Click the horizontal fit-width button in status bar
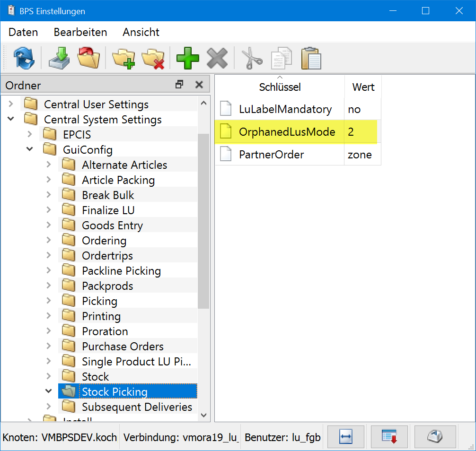 click(345, 437)
